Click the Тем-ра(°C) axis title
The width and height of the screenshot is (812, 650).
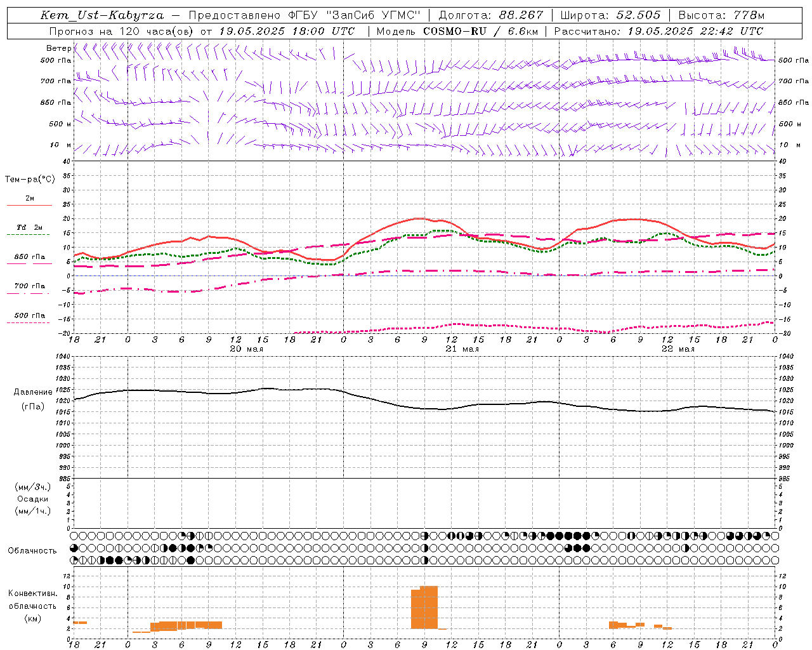click(30, 180)
